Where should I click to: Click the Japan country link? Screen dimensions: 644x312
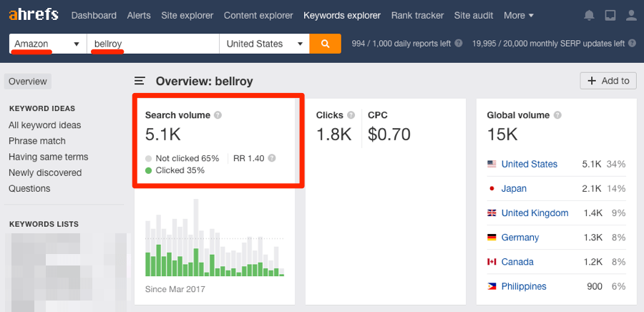click(x=514, y=189)
